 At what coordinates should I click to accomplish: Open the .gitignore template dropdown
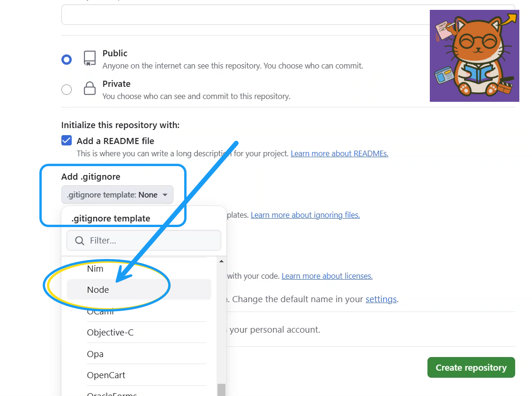click(x=117, y=195)
